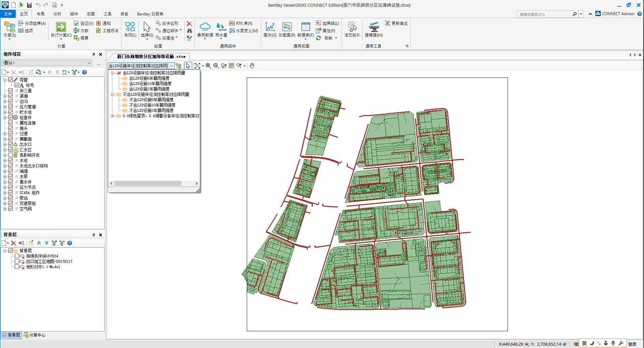Screen dimensions: 644x348
Task: Click the 更新描述 update description button
Action: pyautogui.click(x=396, y=23)
